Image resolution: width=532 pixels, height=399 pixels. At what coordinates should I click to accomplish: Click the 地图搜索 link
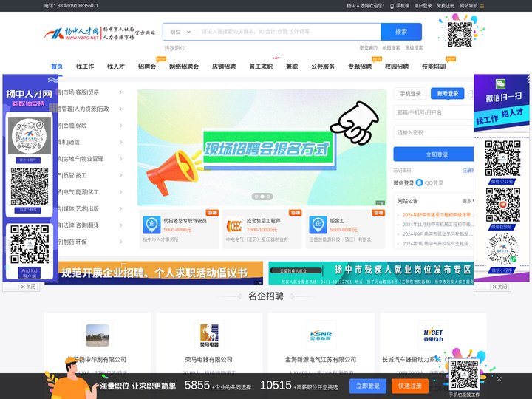click(x=391, y=48)
